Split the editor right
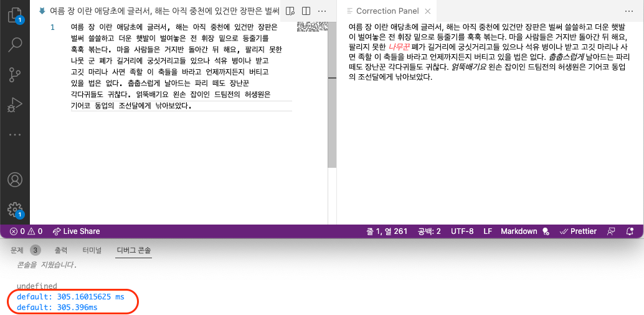Image resolution: width=644 pixels, height=315 pixels. tap(306, 11)
